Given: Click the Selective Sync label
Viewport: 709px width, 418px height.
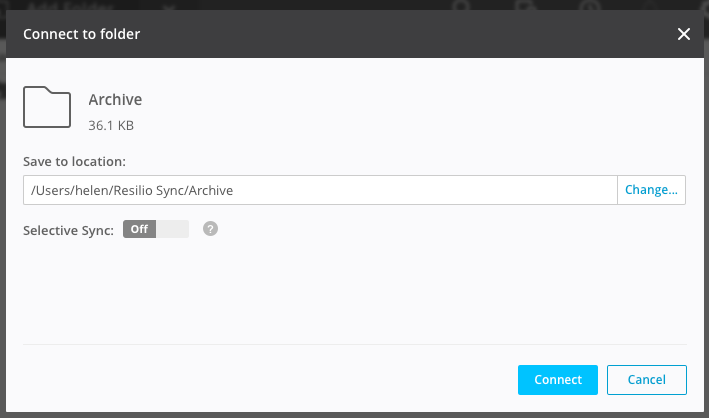Looking at the screenshot, I should click(x=68, y=230).
